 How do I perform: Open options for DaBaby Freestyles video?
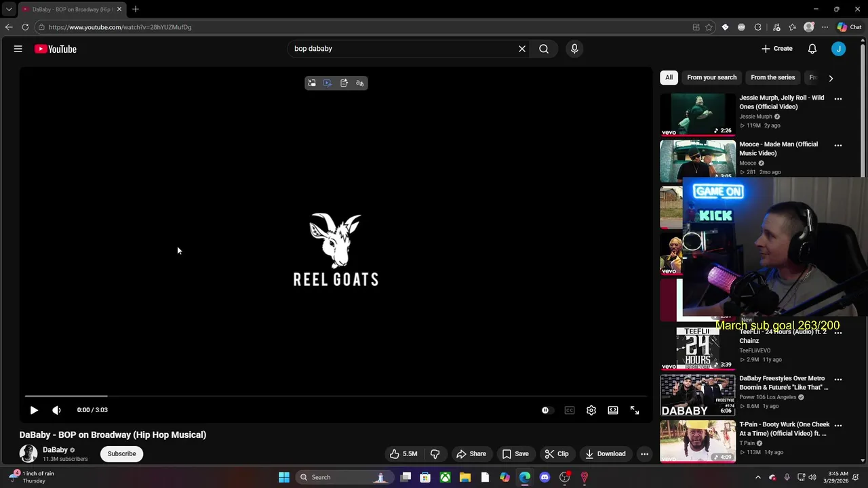(x=838, y=380)
